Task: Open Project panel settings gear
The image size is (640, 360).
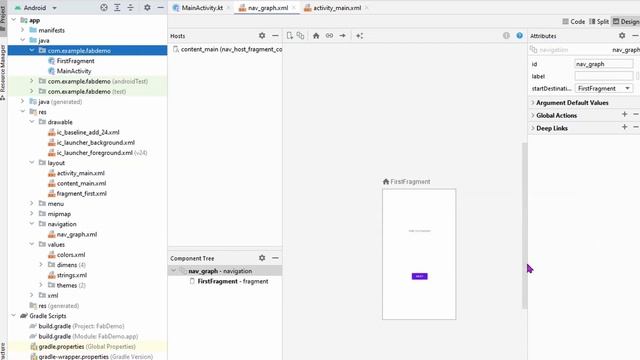Action: point(147,7)
